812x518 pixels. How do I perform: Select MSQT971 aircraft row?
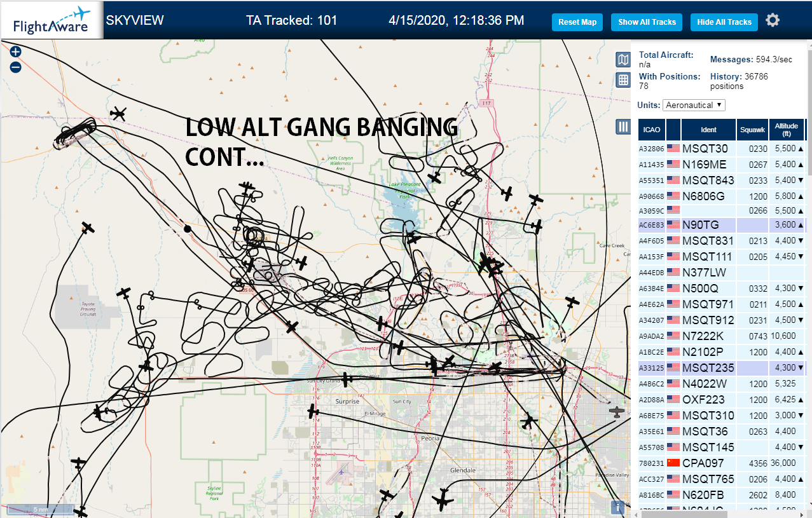pyautogui.click(x=722, y=304)
